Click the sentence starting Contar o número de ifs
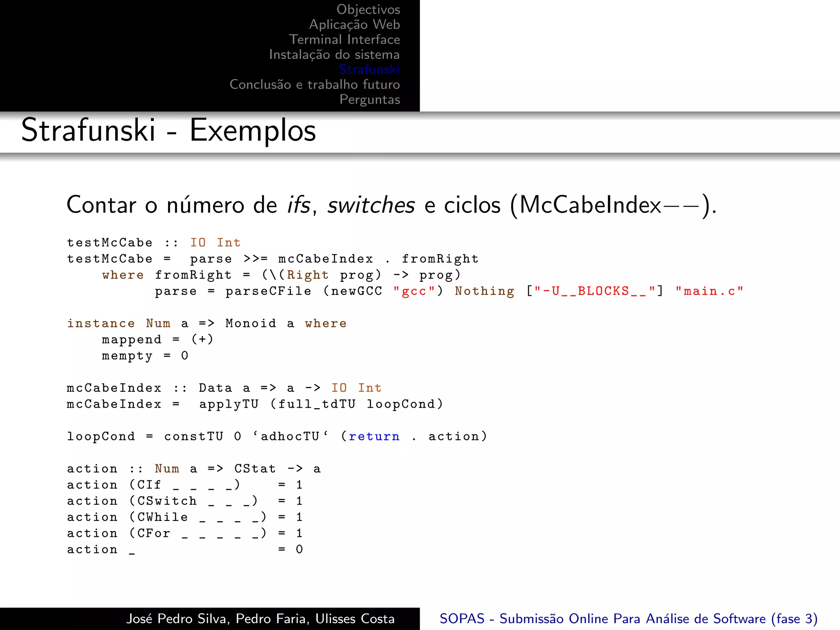The height and width of the screenshot is (630, 840). (x=391, y=205)
